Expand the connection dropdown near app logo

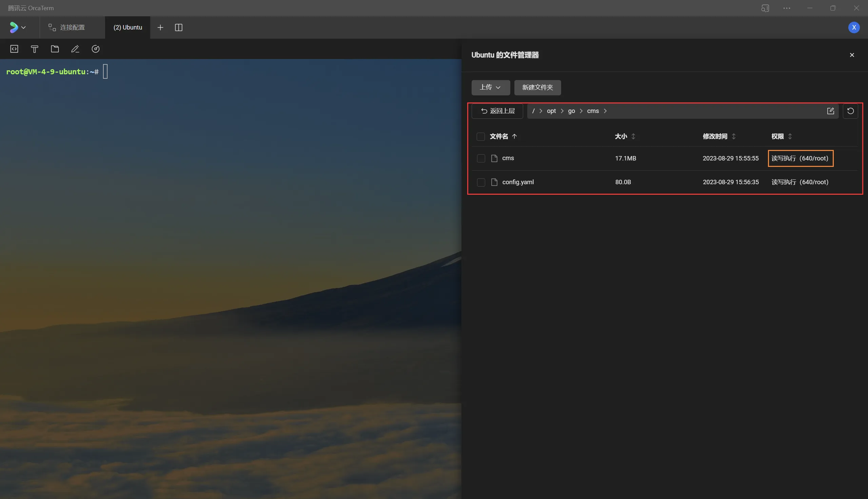pos(24,27)
